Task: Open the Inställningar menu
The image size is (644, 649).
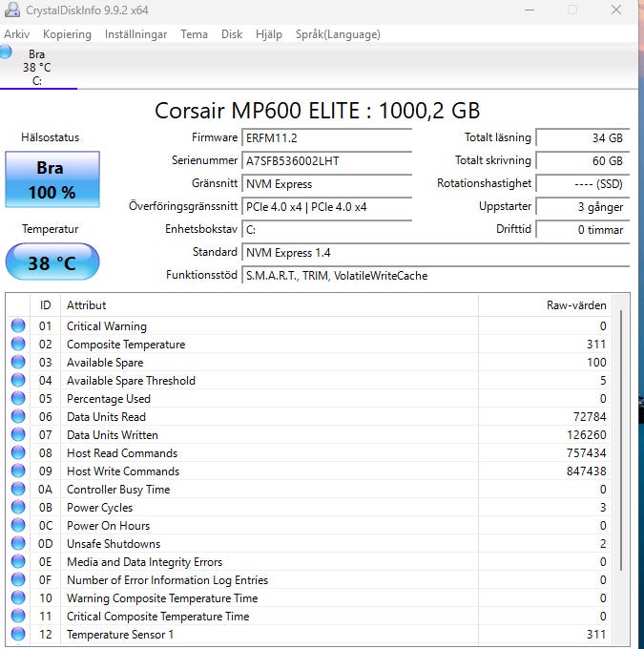Action: [x=135, y=34]
